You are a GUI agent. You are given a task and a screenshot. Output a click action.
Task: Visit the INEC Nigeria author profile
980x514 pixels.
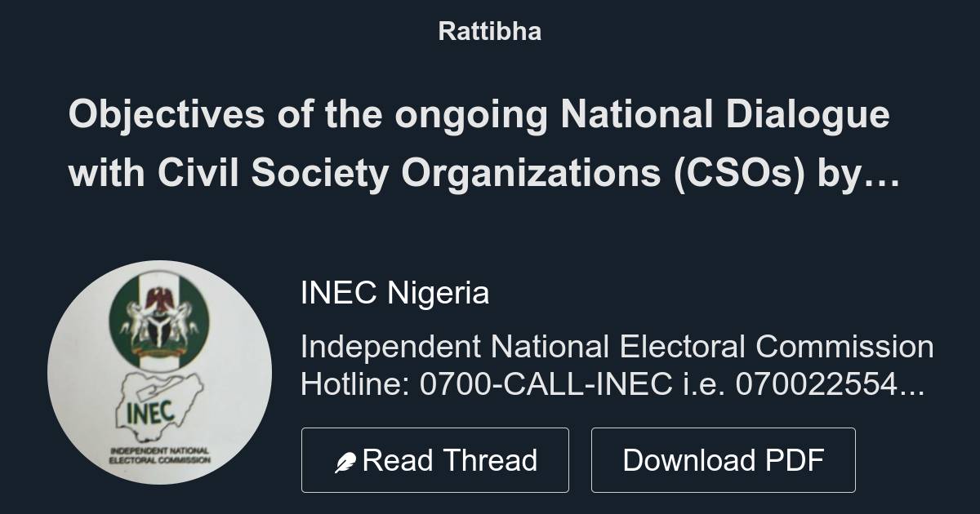click(x=395, y=292)
